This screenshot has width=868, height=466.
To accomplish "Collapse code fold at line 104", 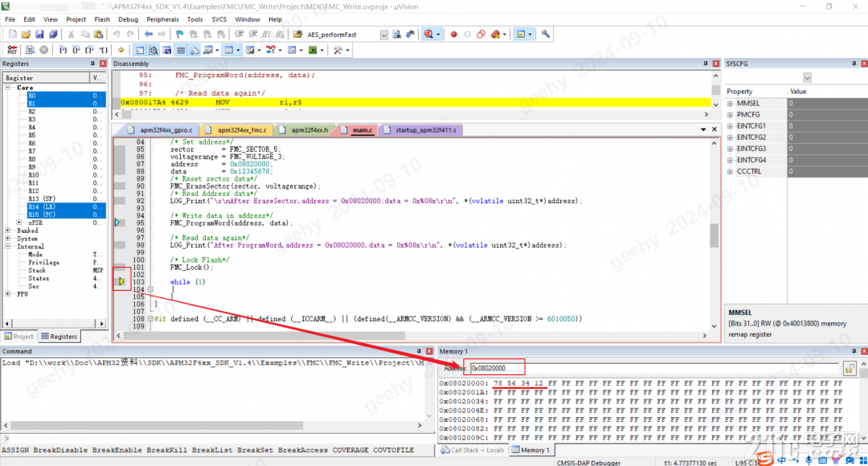I will (150, 289).
